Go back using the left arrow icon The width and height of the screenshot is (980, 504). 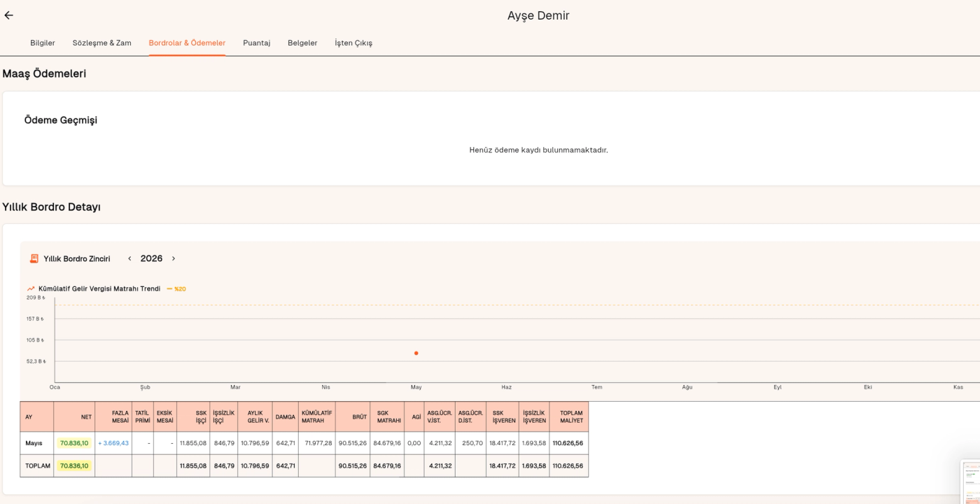pos(8,15)
